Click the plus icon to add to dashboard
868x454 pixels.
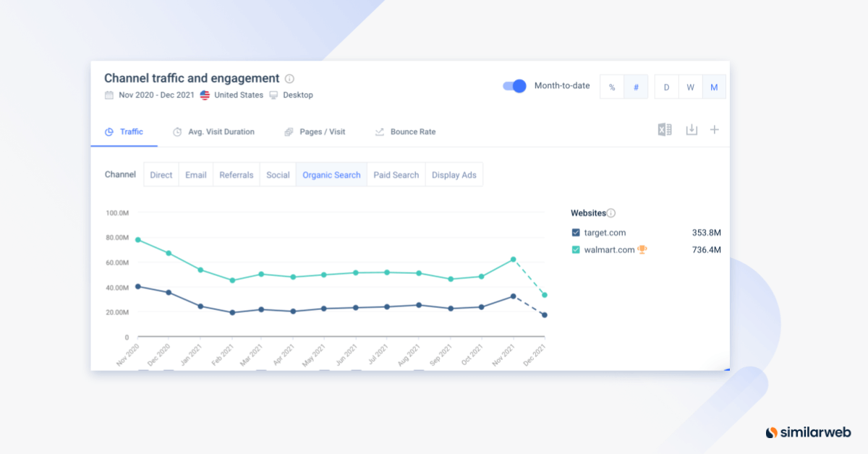[x=715, y=129]
